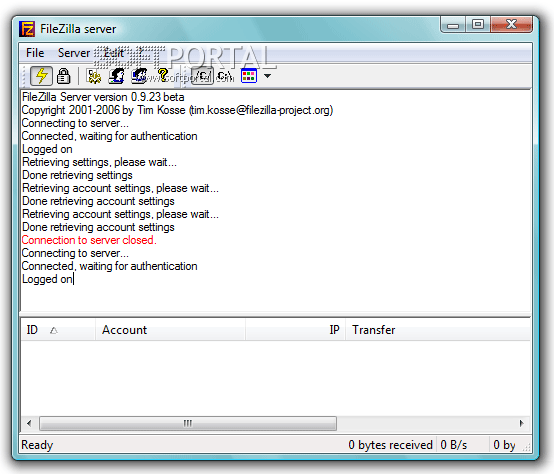The image size is (554, 474).
Task: Click the horizontal scrollbar thumb
Action: pyautogui.click(x=188, y=423)
